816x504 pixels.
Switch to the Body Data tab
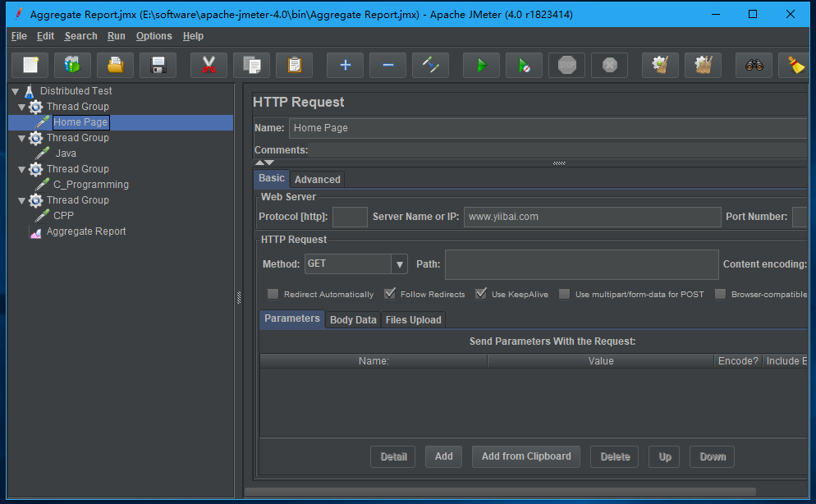tap(353, 320)
